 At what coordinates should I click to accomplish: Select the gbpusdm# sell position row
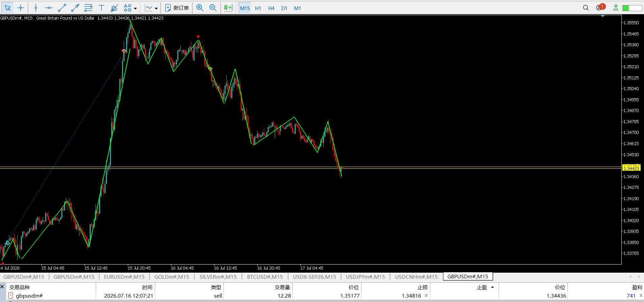(322, 296)
